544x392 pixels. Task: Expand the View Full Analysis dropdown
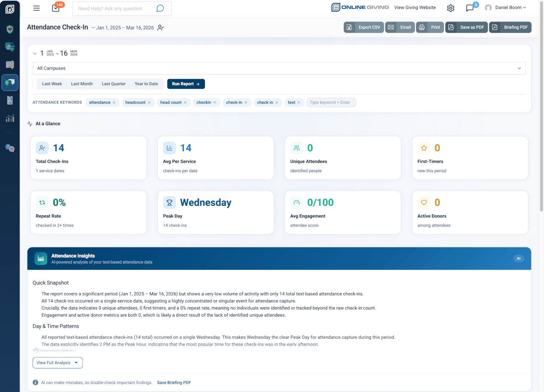pyautogui.click(x=58, y=363)
